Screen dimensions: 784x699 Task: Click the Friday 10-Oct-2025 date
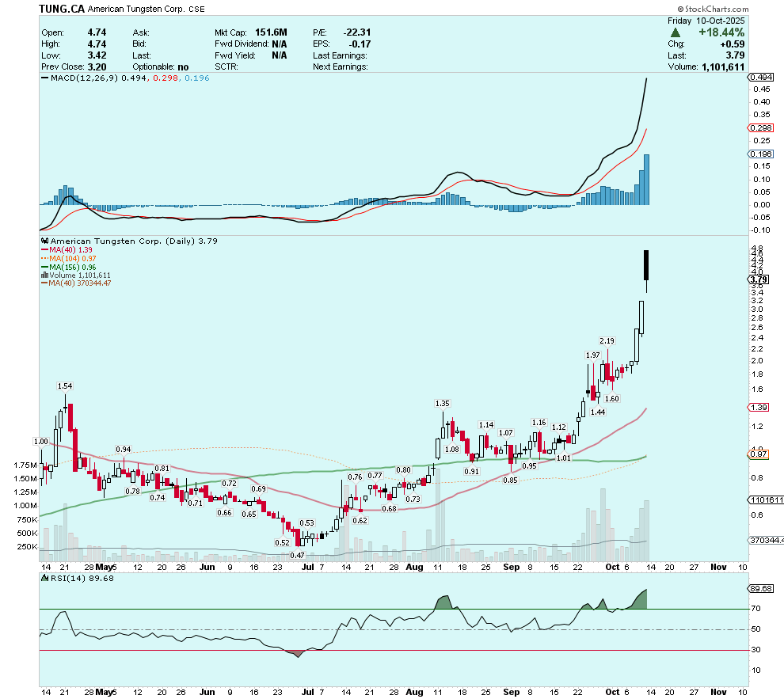coord(706,21)
